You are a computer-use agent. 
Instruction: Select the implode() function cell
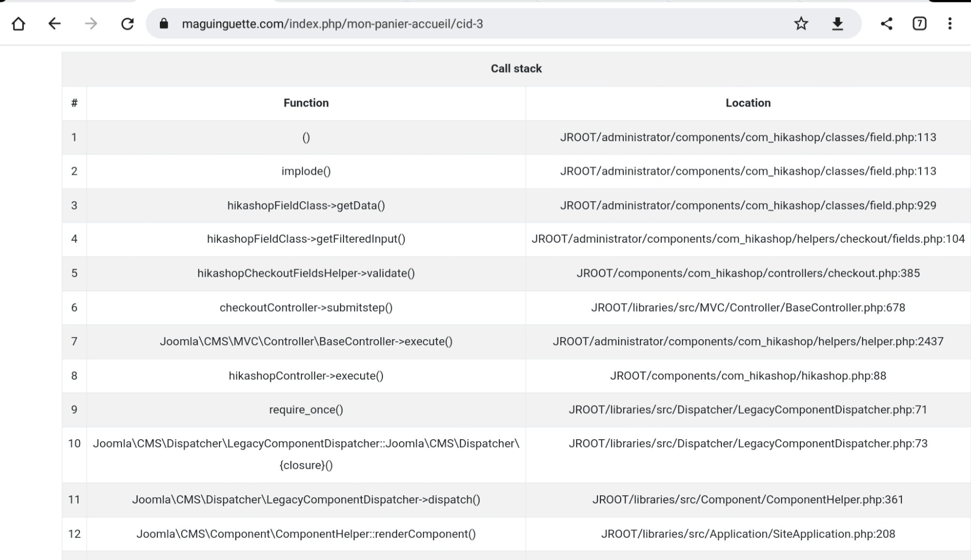pyautogui.click(x=306, y=171)
